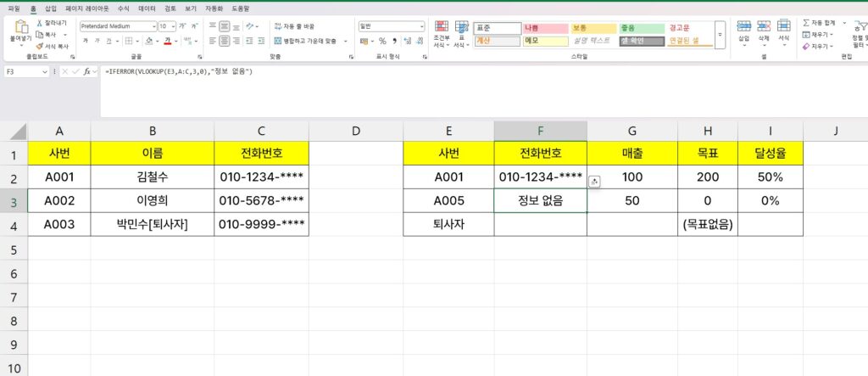Select cell F2 containing 010-1234-****
Image resolution: width=868 pixels, height=376 pixels.
pyautogui.click(x=540, y=177)
